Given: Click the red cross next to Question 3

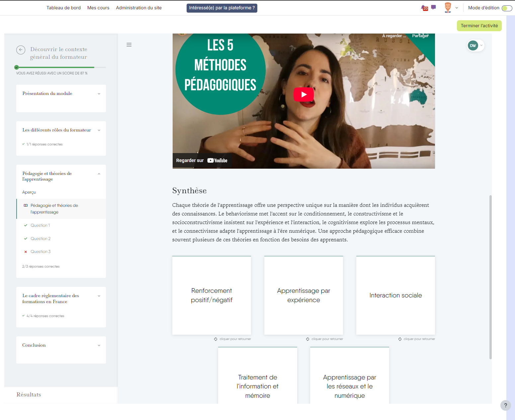Looking at the screenshot, I should (26, 252).
